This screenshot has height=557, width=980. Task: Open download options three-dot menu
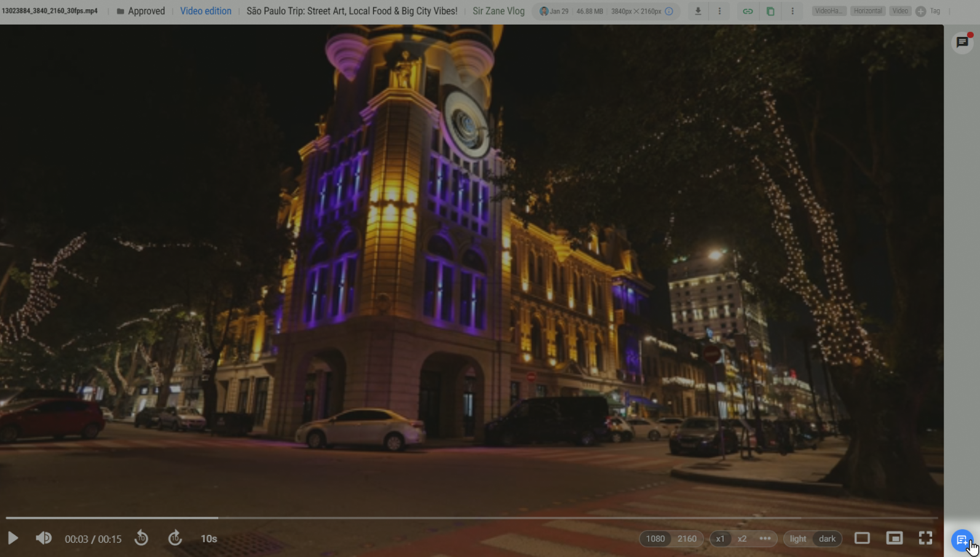click(x=719, y=11)
